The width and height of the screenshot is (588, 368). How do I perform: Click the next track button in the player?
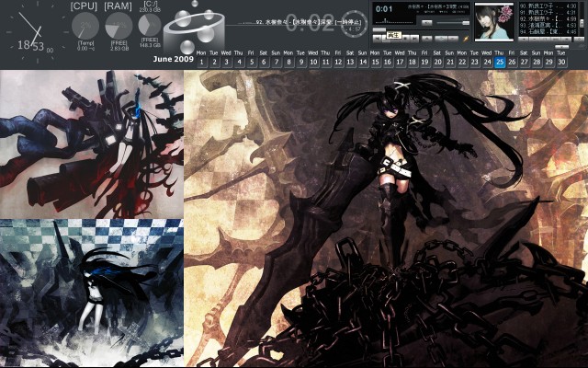(x=414, y=39)
